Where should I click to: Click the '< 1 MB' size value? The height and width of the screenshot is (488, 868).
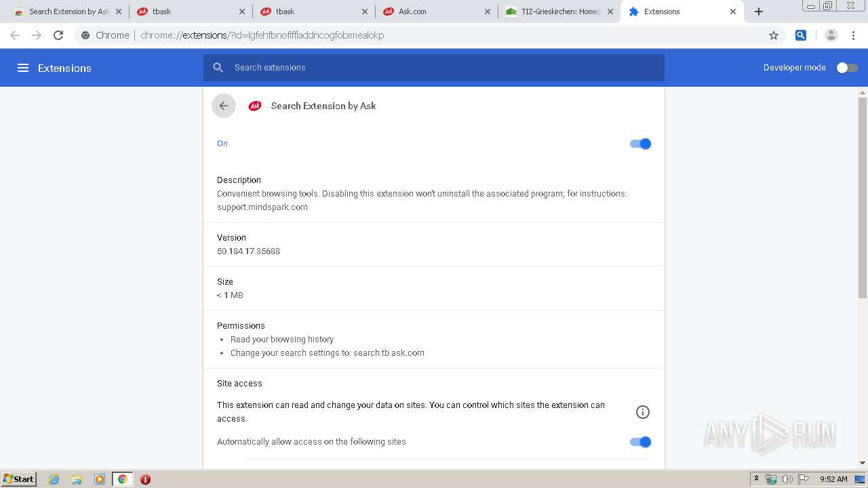[x=230, y=296]
